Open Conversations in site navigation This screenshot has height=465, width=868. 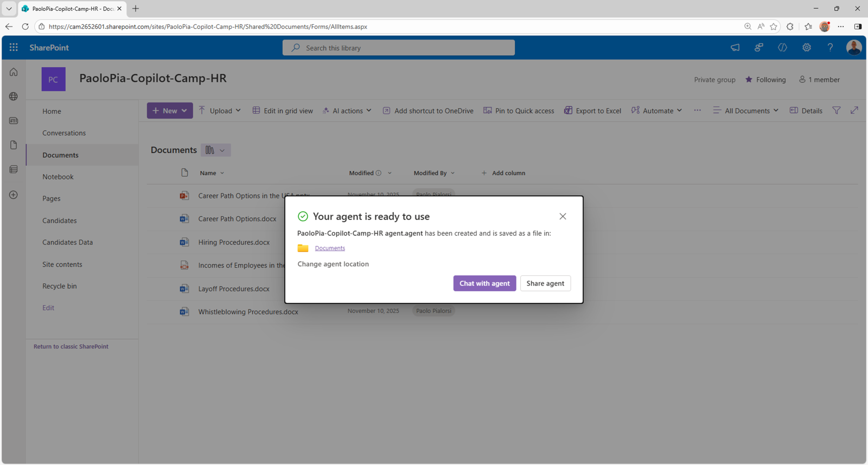(x=64, y=133)
